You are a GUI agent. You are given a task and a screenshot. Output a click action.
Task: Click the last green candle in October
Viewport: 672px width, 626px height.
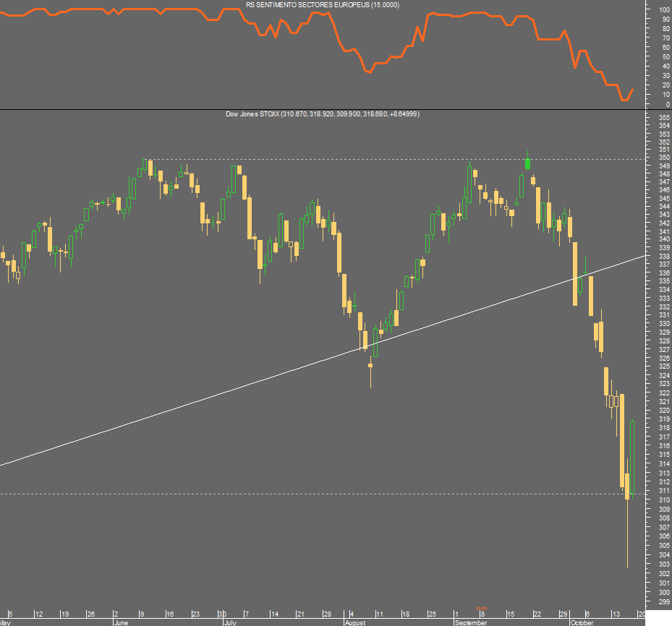[x=632, y=458]
